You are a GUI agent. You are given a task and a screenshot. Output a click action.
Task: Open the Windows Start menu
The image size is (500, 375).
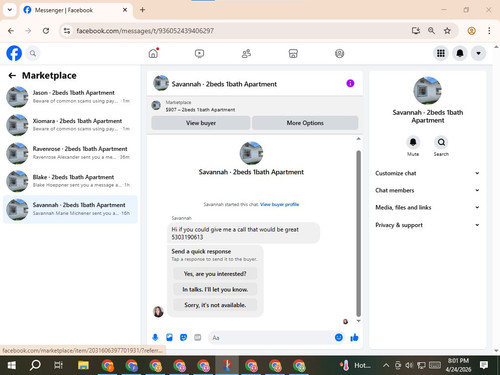12,365
